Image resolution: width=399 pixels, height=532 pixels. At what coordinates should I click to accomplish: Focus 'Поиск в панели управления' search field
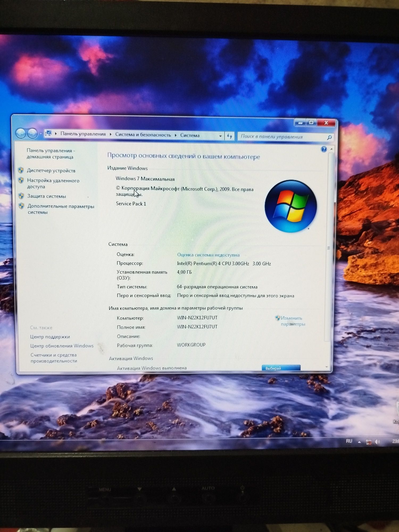285,137
